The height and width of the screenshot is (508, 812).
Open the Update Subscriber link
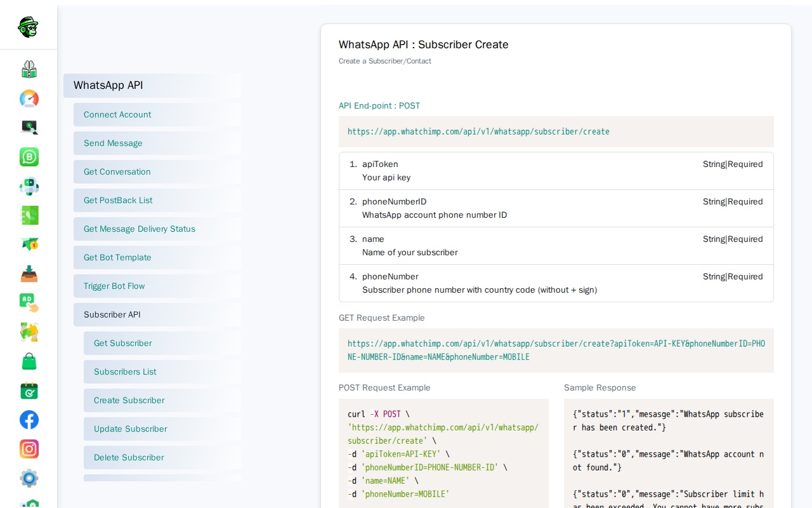coord(162,429)
